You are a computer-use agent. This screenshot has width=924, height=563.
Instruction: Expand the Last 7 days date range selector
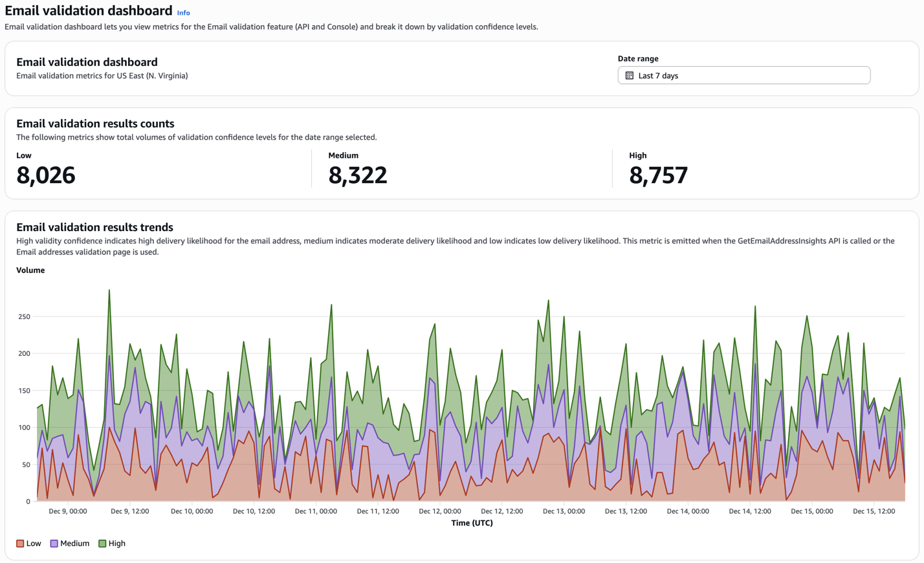(743, 76)
